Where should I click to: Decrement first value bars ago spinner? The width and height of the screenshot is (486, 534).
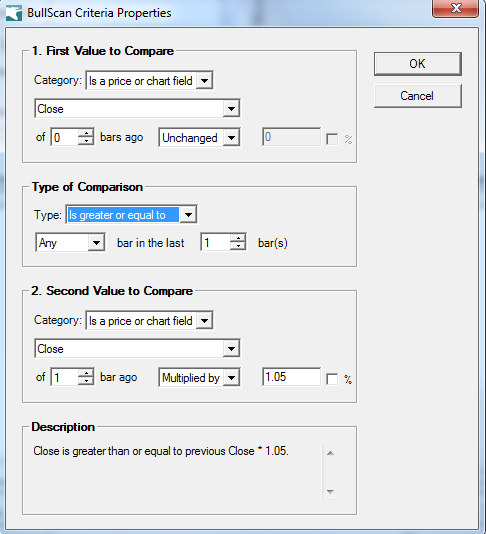(86, 141)
